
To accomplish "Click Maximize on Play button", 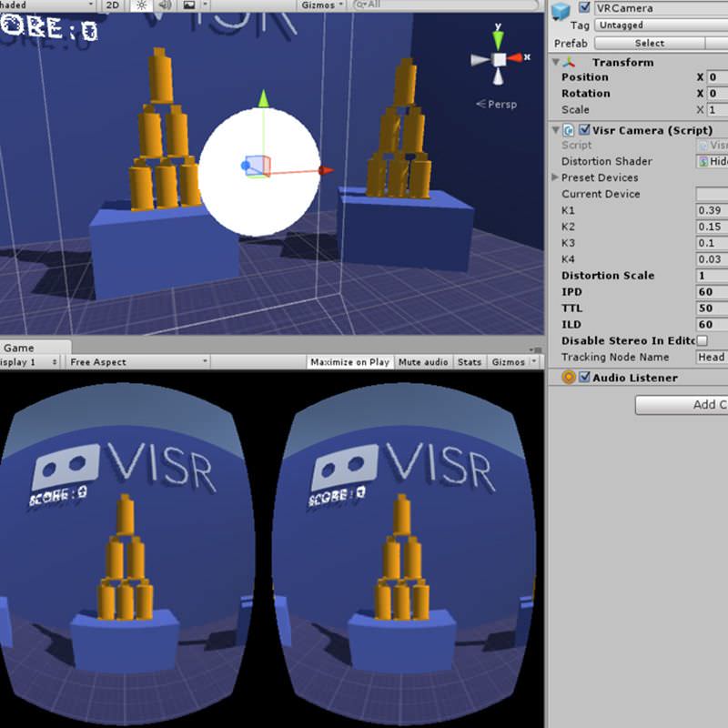I will 349,362.
